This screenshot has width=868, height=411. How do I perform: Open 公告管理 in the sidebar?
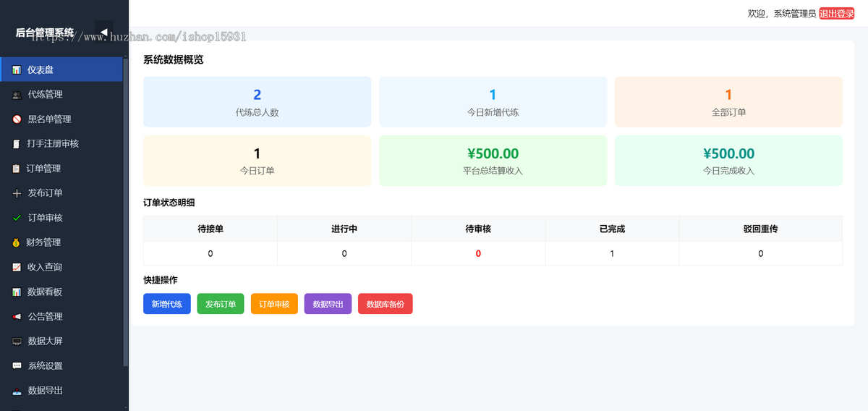coord(61,316)
